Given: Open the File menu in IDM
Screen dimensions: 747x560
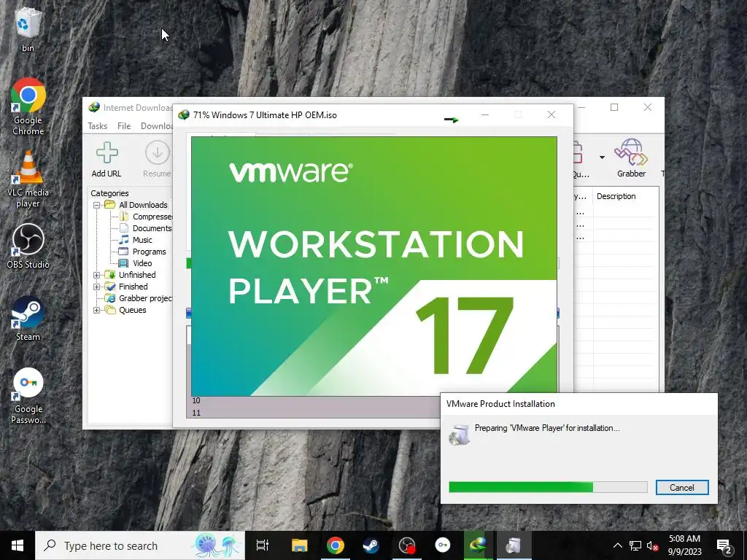Looking at the screenshot, I should 124,126.
